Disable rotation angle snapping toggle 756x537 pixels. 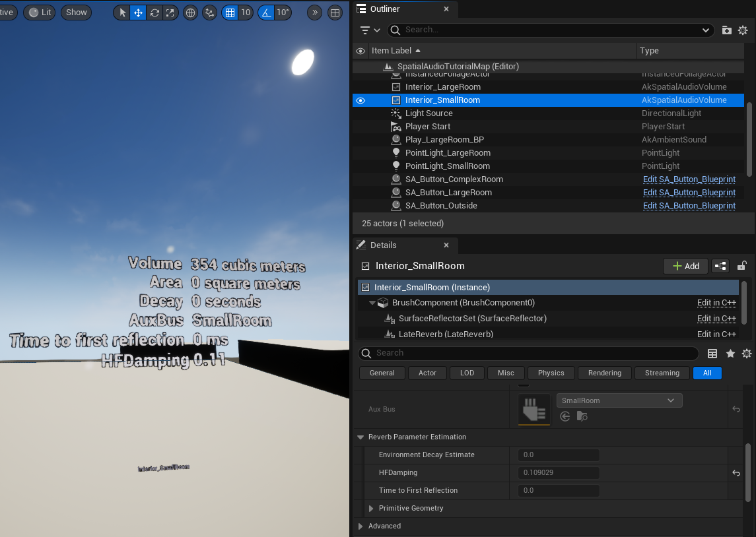coord(265,13)
